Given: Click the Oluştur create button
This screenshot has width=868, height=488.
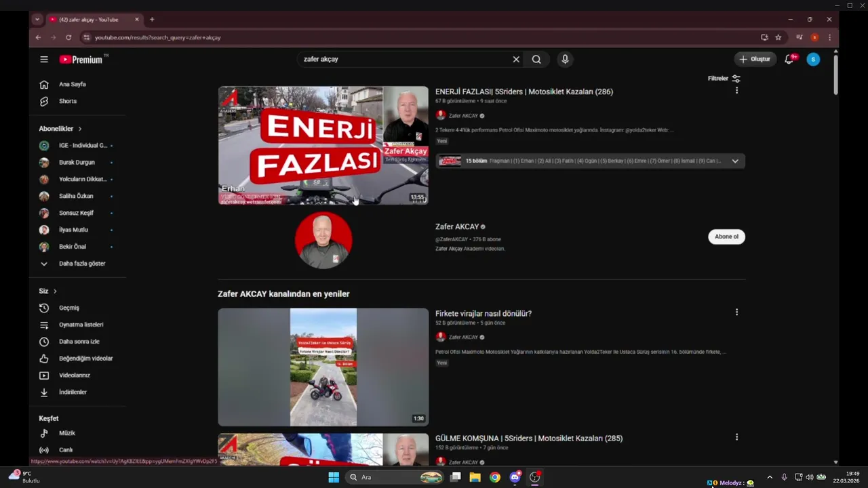Looking at the screenshot, I should click(755, 60).
